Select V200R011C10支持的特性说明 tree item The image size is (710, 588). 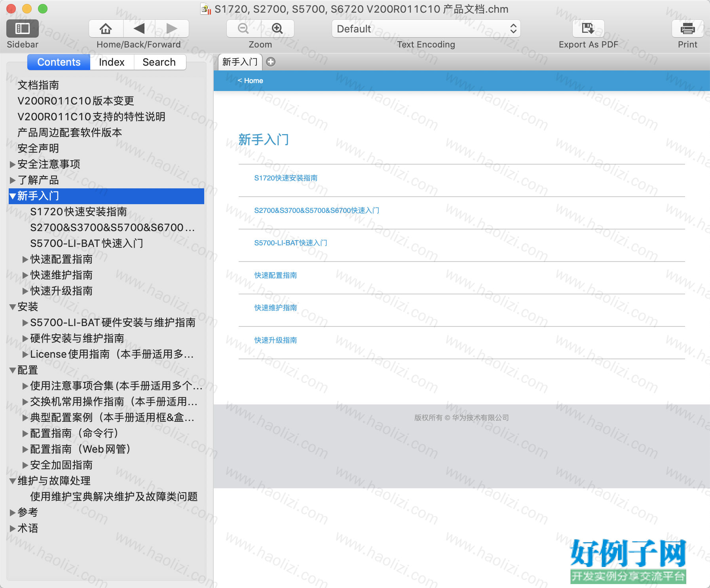point(91,117)
